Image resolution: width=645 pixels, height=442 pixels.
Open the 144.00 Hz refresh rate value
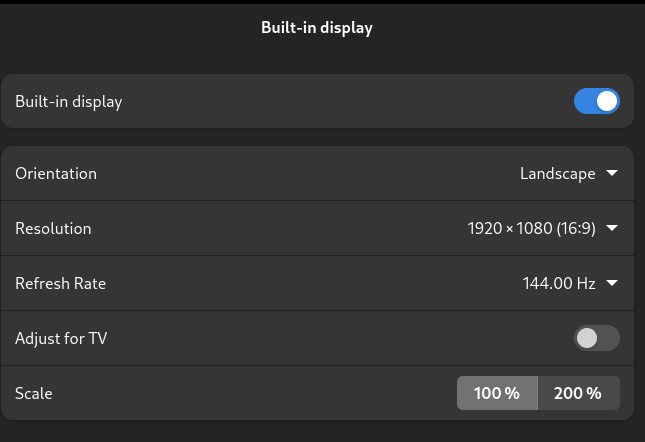pyautogui.click(x=558, y=283)
